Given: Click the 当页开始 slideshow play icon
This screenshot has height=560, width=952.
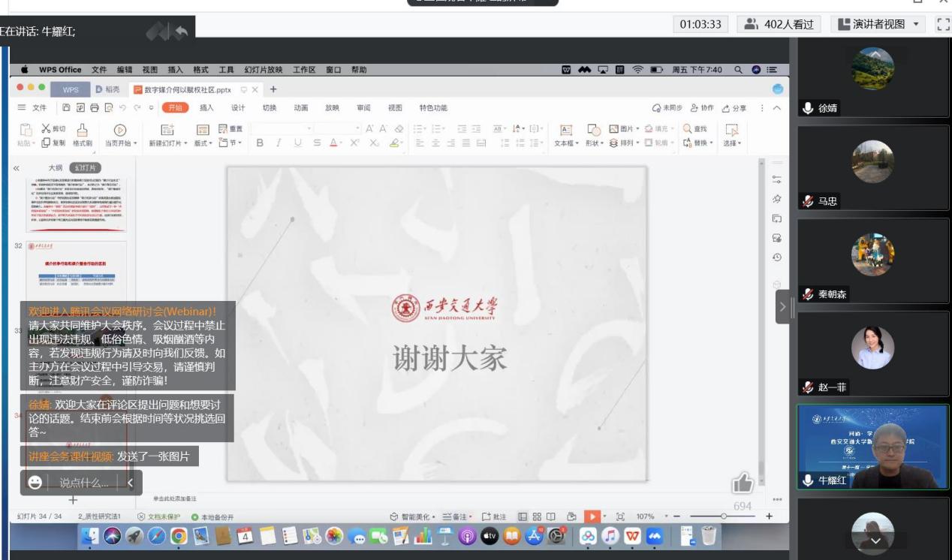Looking at the screenshot, I should (119, 130).
